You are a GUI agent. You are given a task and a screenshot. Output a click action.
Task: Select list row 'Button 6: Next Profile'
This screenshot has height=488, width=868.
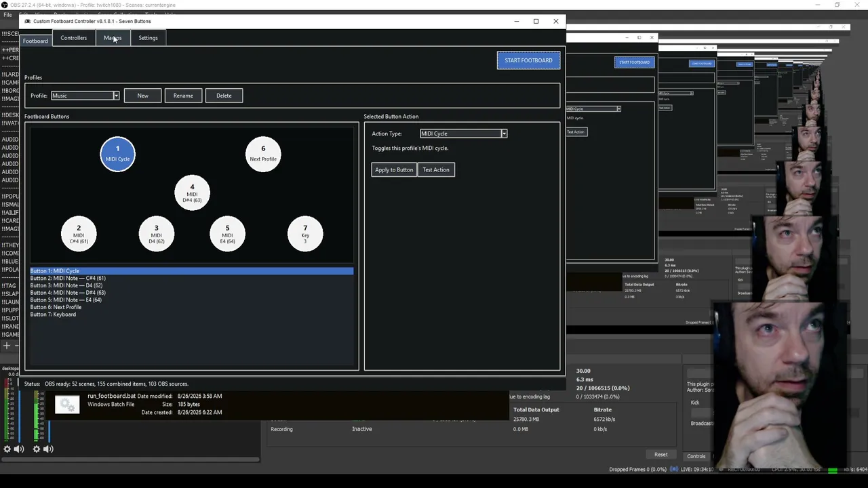click(191, 307)
